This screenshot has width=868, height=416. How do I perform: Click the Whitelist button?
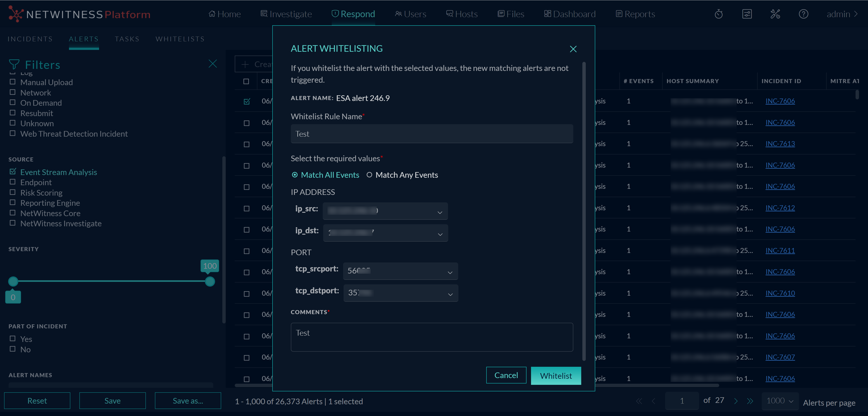click(556, 376)
